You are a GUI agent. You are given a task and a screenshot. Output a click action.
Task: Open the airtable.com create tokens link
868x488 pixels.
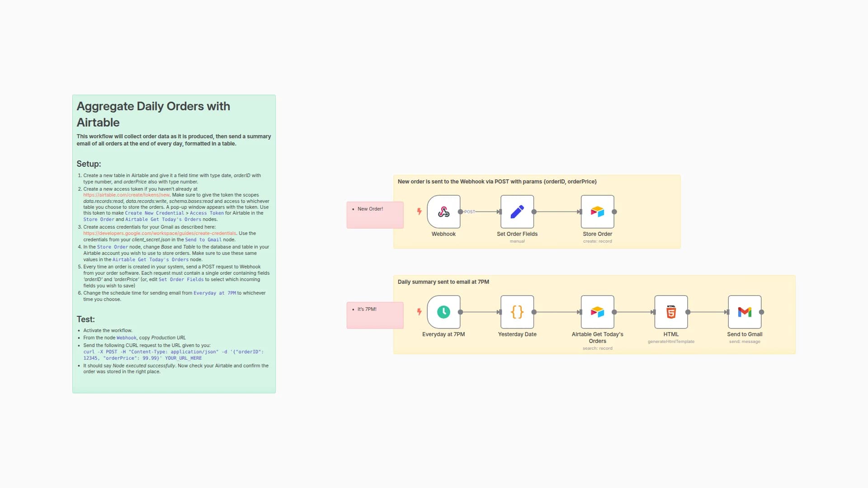click(126, 195)
